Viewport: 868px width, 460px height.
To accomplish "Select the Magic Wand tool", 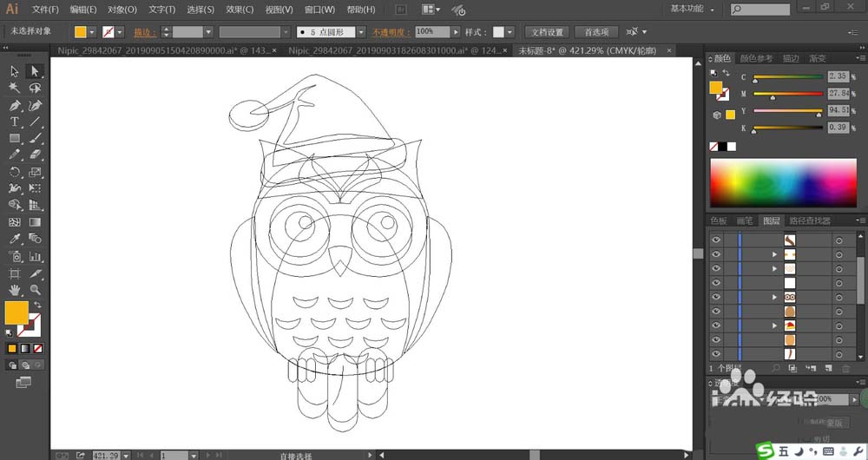I will point(15,88).
